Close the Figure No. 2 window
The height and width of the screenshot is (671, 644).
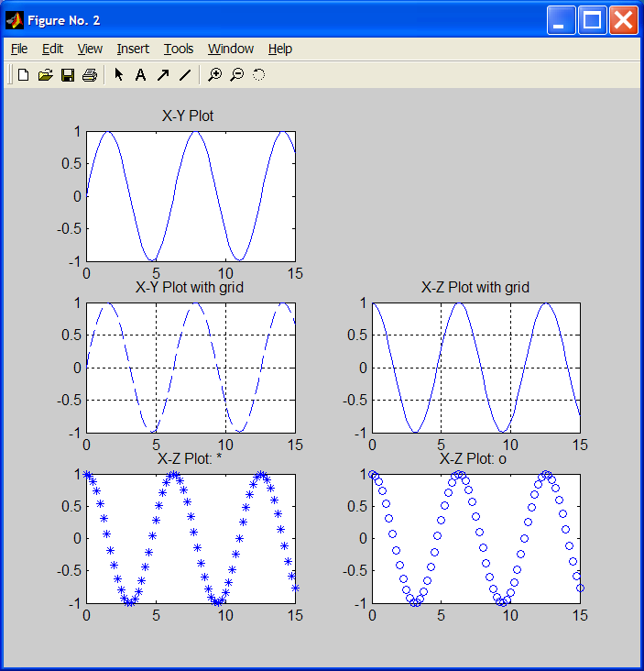[624, 20]
